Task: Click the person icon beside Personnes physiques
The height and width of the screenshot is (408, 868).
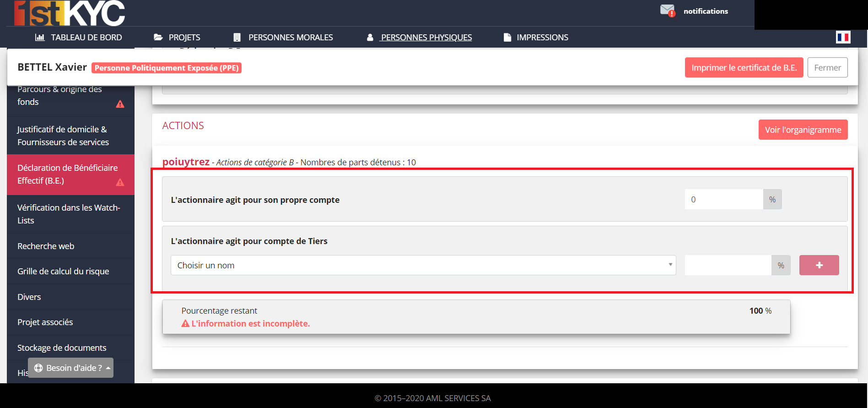Action: (370, 37)
